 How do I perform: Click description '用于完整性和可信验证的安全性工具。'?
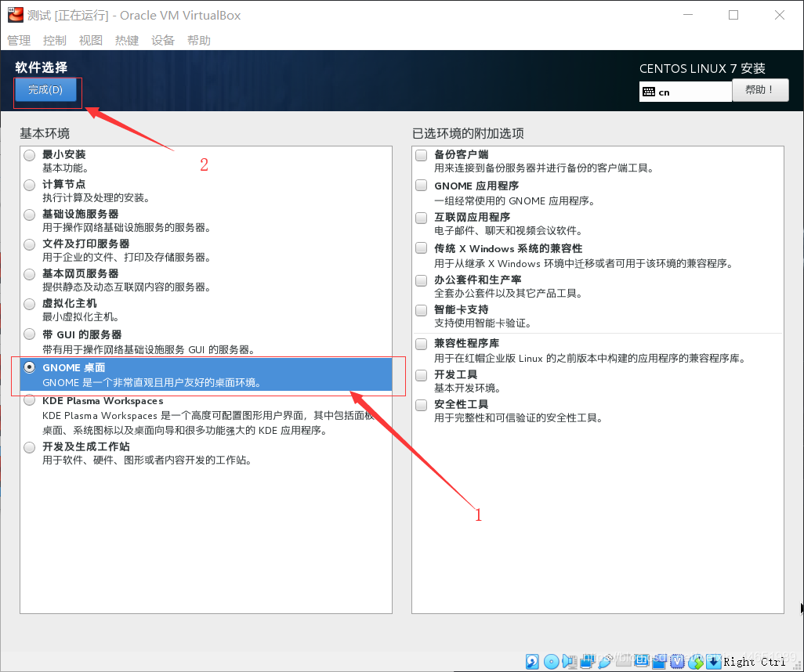tap(519, 417)
